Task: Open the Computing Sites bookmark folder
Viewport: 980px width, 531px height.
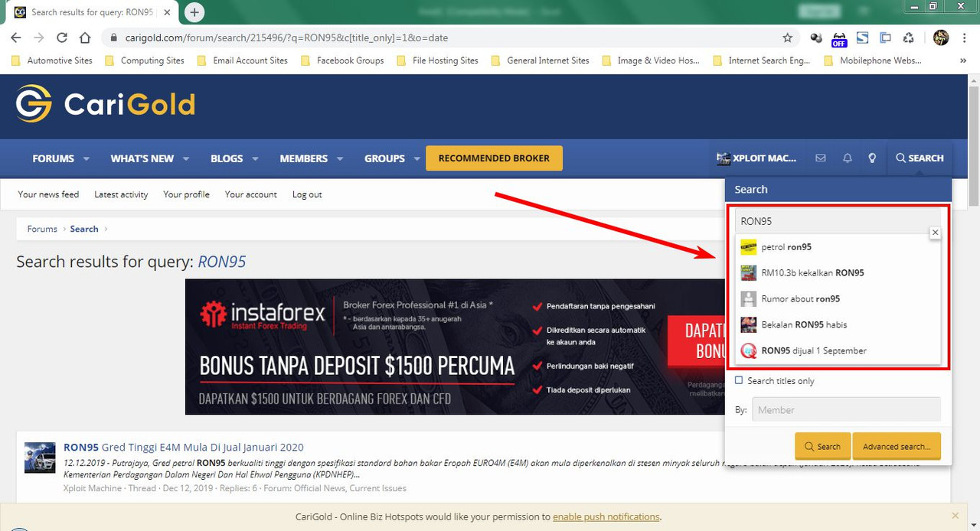Action: click(145, 60)
